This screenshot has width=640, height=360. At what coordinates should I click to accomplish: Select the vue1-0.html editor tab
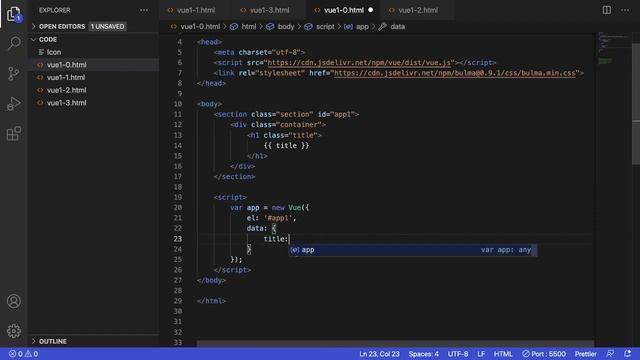point(344,10)
